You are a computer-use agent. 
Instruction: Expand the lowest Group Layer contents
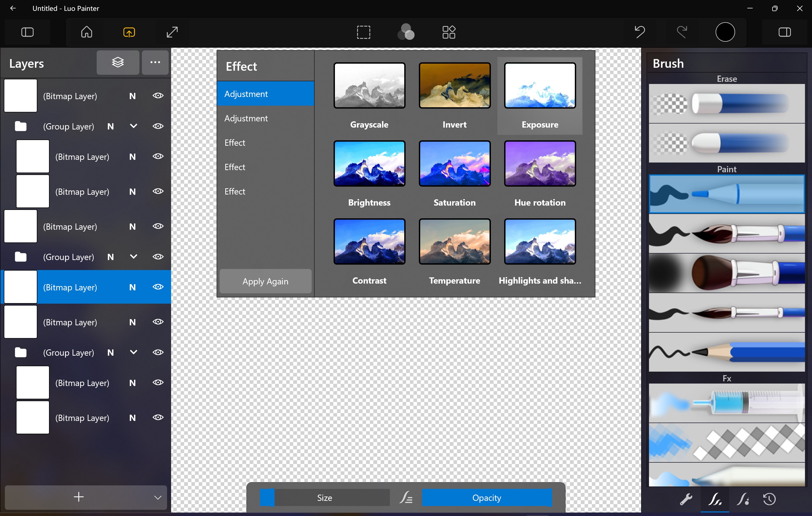click(x=133, y=352)
